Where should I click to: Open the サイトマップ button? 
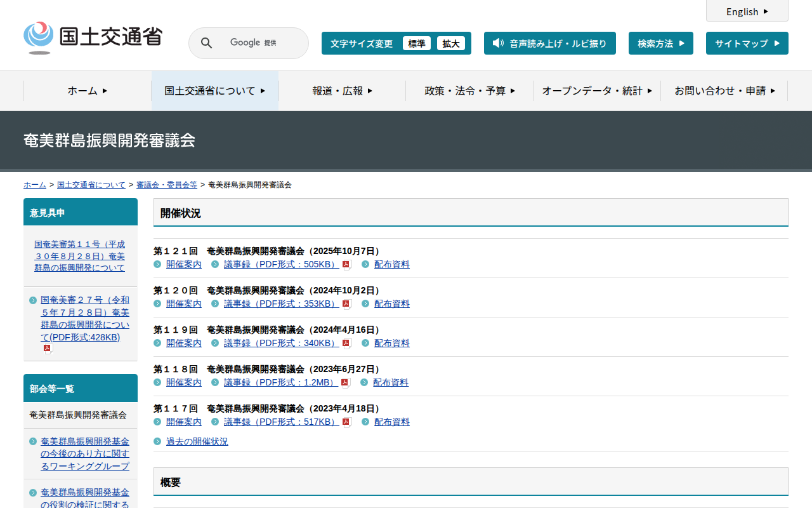tap(747, 43)
